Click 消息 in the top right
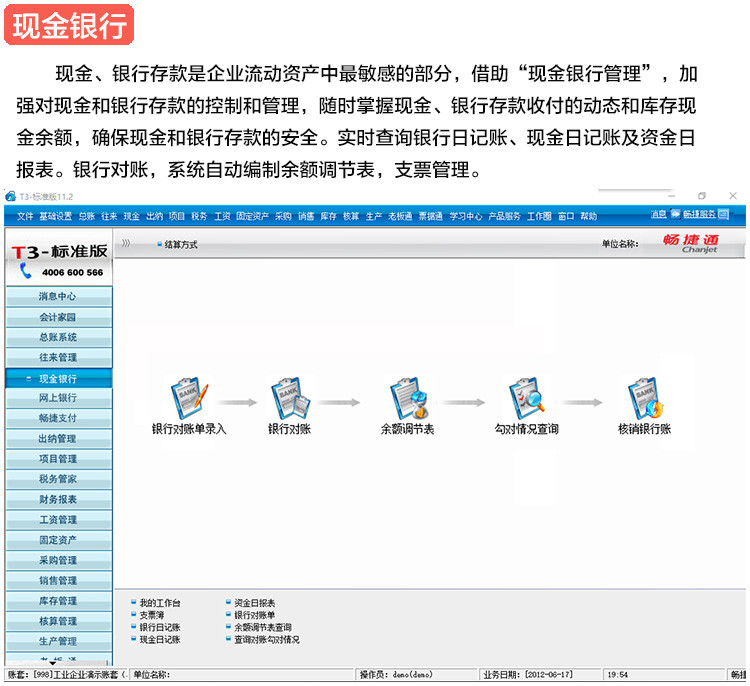 coord(658,214)
